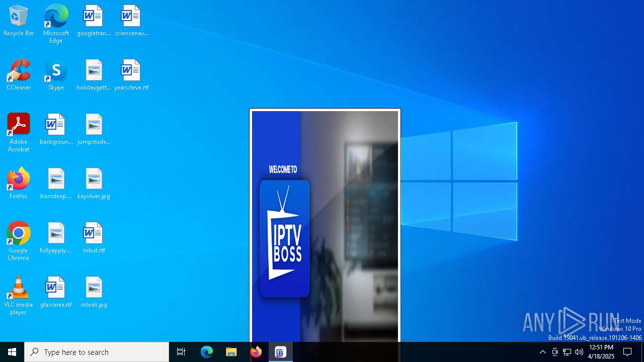
Task: Open VLC media player desktop shortcut
Action: pyautogui.click(x=19, y=296)
